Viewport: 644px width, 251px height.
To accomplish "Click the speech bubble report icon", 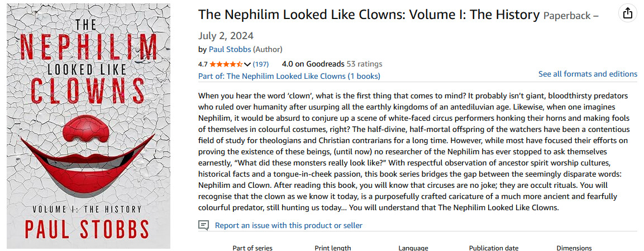I will pos(204,225).
